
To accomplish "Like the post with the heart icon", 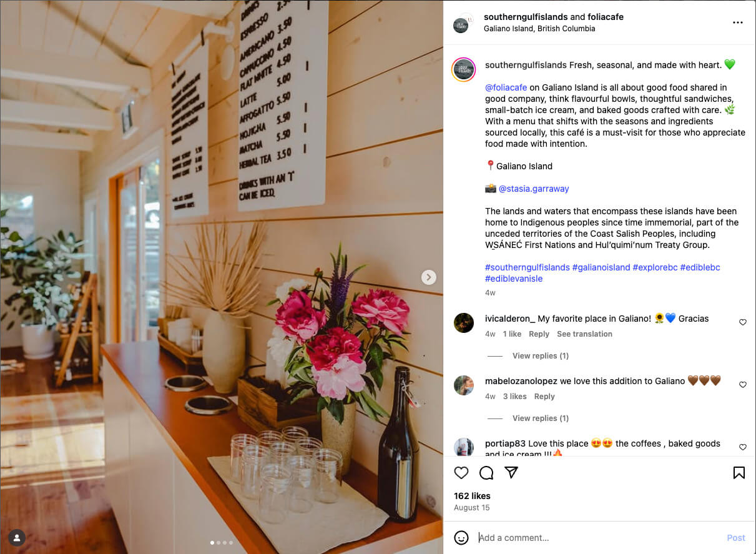I will click(461, 473).
